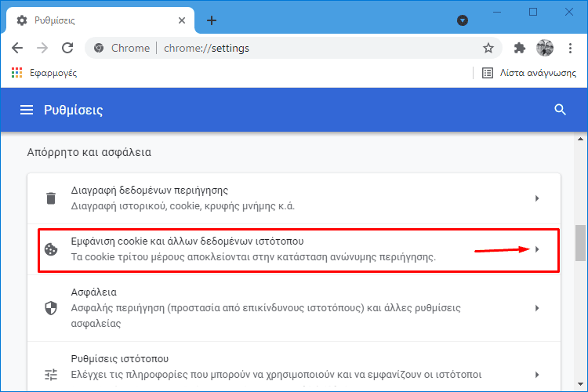This screenshot has width=588, height=392.
Task: Open Διαγραφή δεδομένων περιήγησης setting
Action: (x=294, y=198)
